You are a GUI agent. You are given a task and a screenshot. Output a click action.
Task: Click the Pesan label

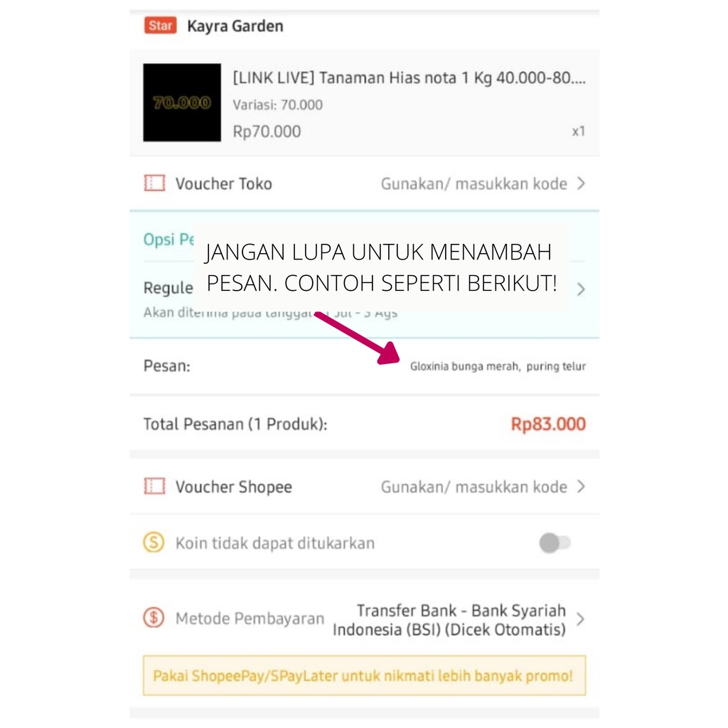(166, 366)
